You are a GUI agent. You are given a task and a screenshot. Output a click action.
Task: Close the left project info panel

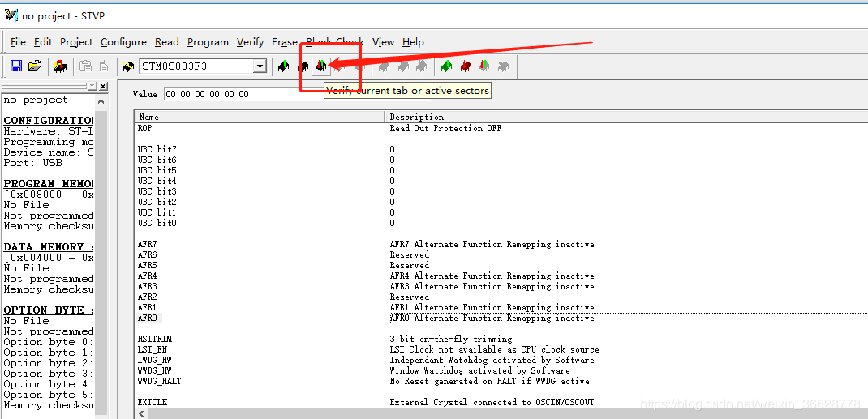click(103, 86)
